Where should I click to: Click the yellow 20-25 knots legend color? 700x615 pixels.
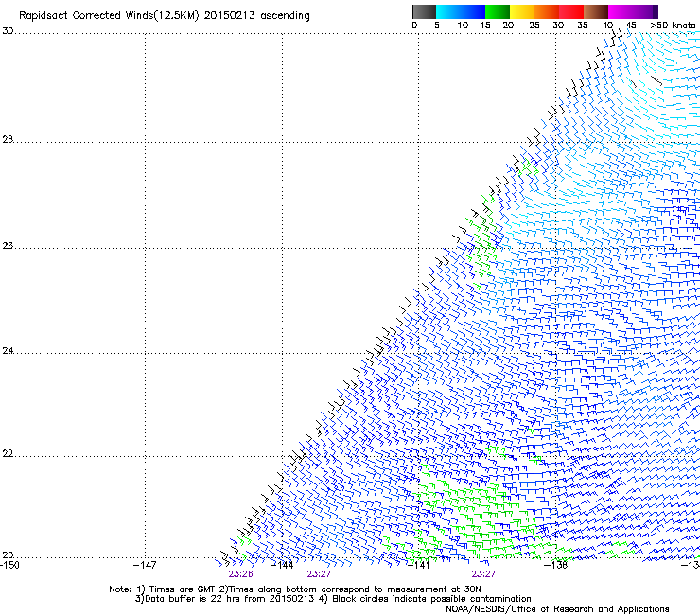tap(522, 11)
